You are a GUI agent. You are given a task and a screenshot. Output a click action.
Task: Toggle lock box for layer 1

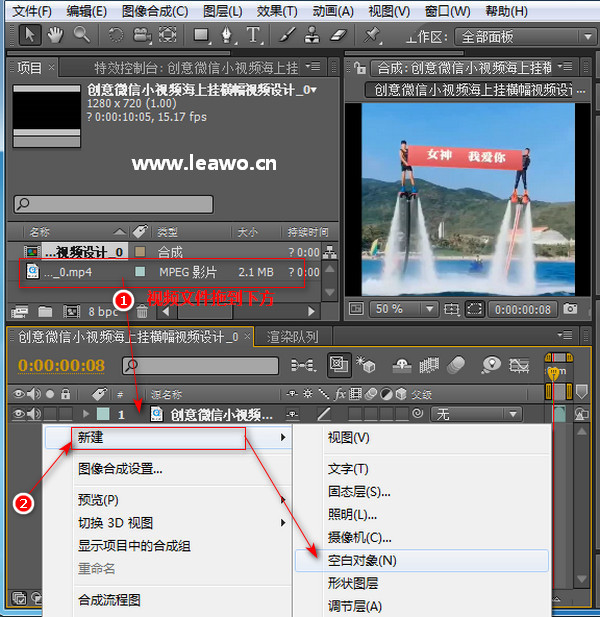[x=66, y=414]
